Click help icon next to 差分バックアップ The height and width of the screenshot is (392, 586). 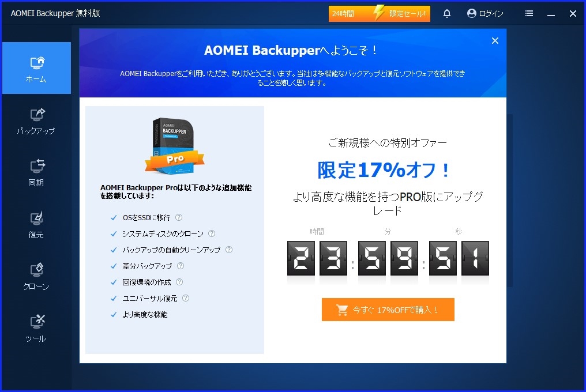[181, 266]
